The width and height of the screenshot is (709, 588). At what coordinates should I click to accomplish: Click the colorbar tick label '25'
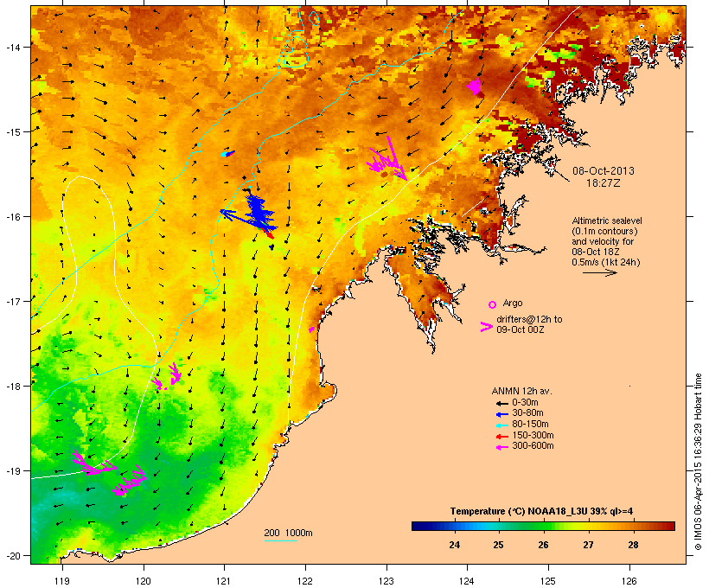tap(498, 545)
